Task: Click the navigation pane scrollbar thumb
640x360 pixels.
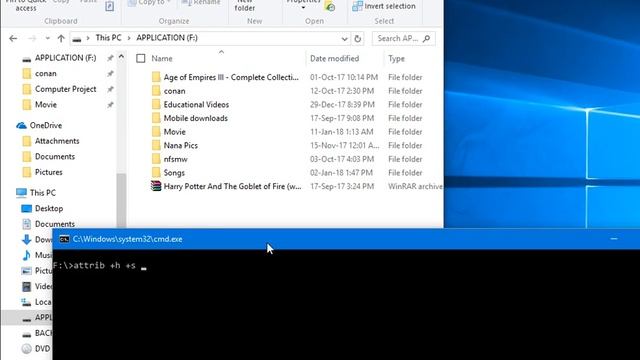Action: point(121,200)
